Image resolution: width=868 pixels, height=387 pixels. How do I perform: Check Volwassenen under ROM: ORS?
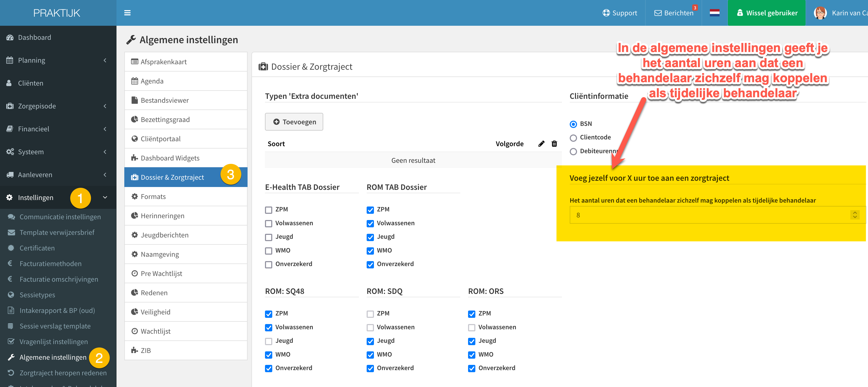(472, 328)
